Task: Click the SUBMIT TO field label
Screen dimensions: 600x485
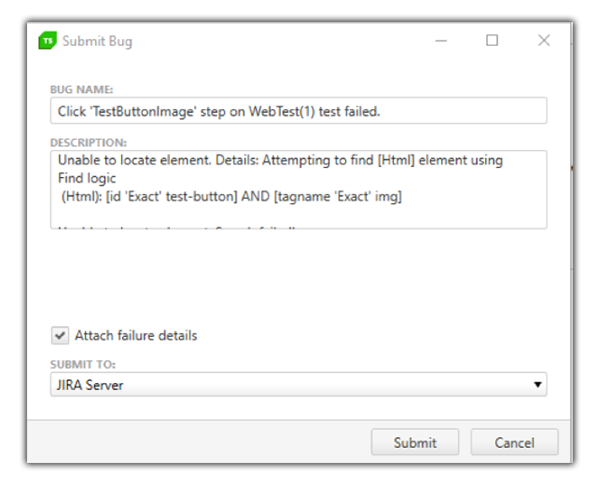Action: 83,364
